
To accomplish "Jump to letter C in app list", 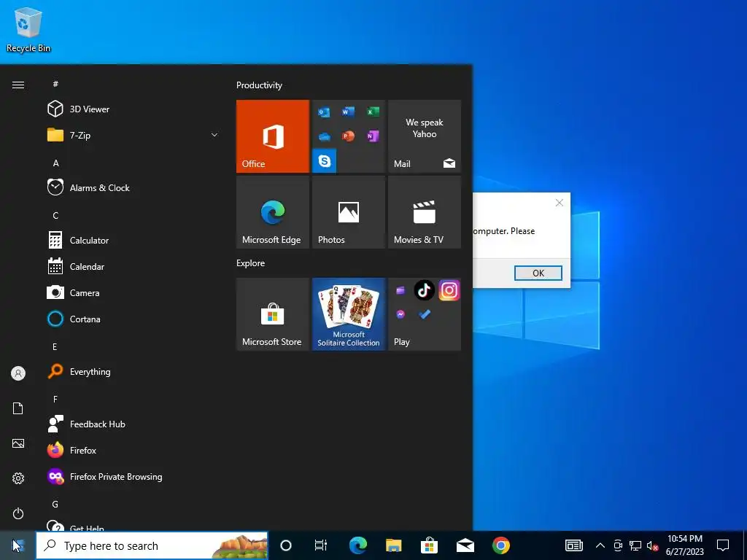I will click(55, 215).
